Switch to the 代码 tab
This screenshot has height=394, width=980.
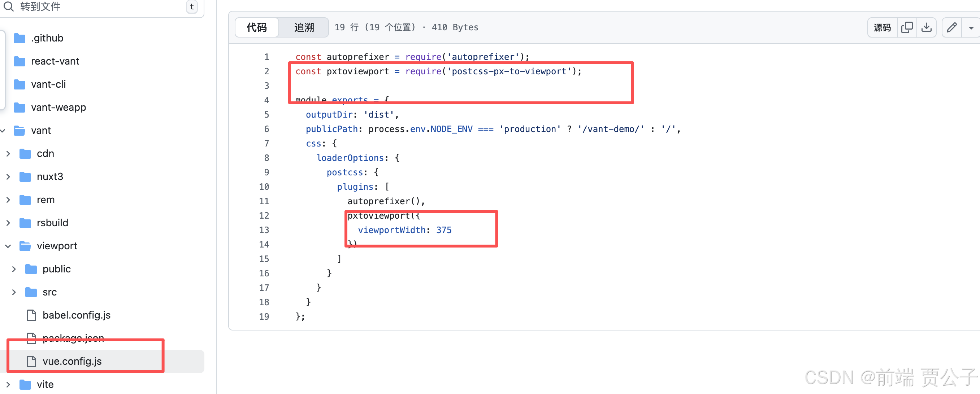tap(257, 27)
